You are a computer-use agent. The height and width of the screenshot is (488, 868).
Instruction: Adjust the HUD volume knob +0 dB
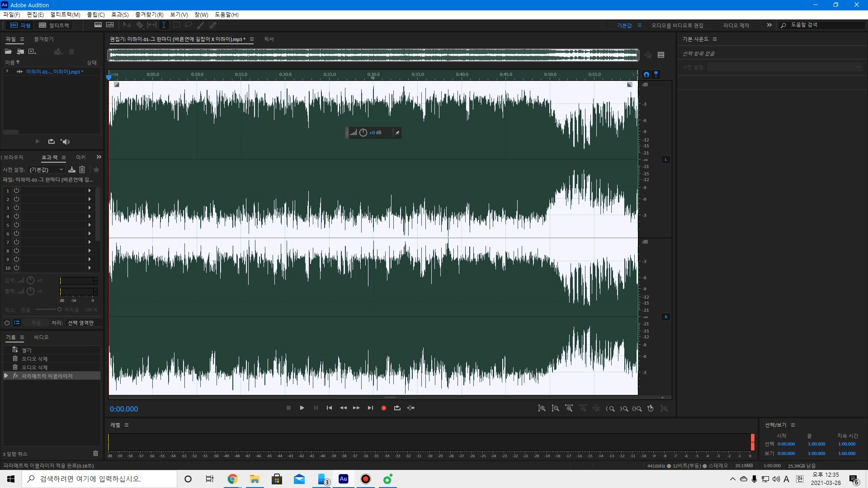point(363,133)
